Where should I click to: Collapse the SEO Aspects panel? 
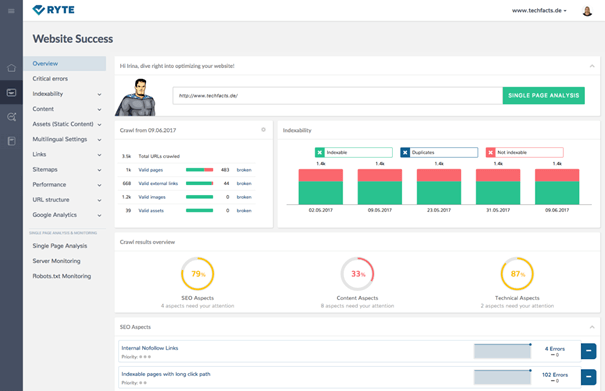(592, 327)
